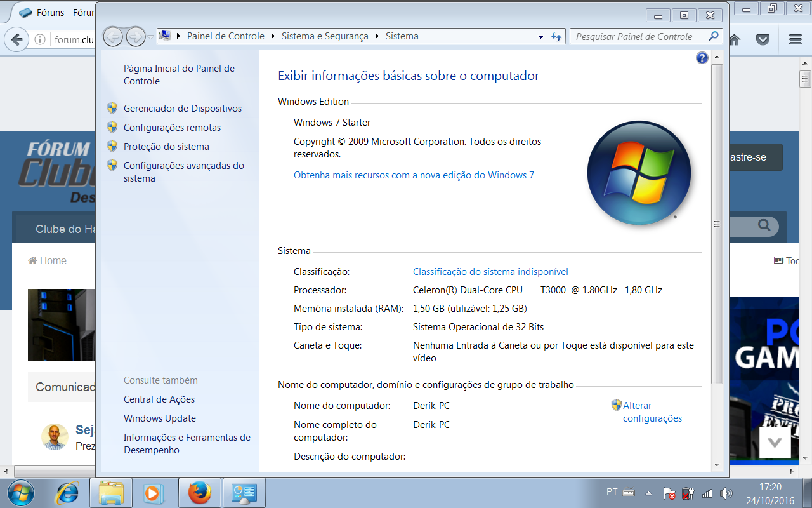Open Informações e Ferramentas de Desempenho link
The width and height of the screenshot is (812, 508).
(187, 444)
